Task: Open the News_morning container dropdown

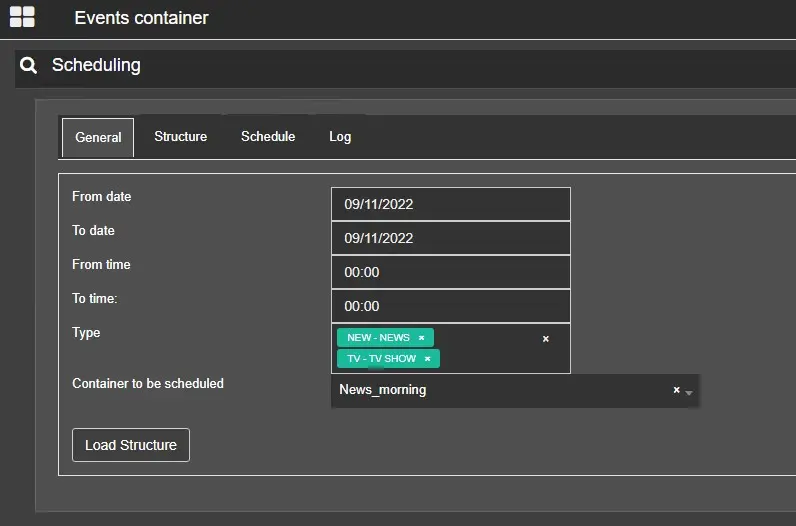Action: point(500,390)
